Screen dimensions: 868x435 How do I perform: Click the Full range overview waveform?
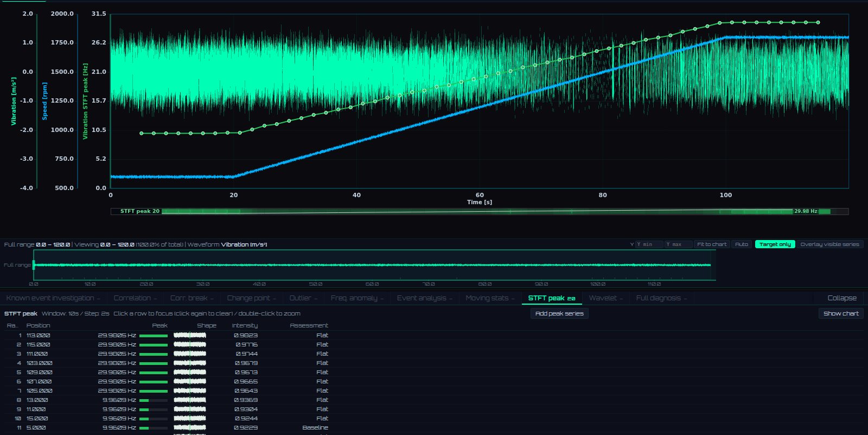pos(374,265)
